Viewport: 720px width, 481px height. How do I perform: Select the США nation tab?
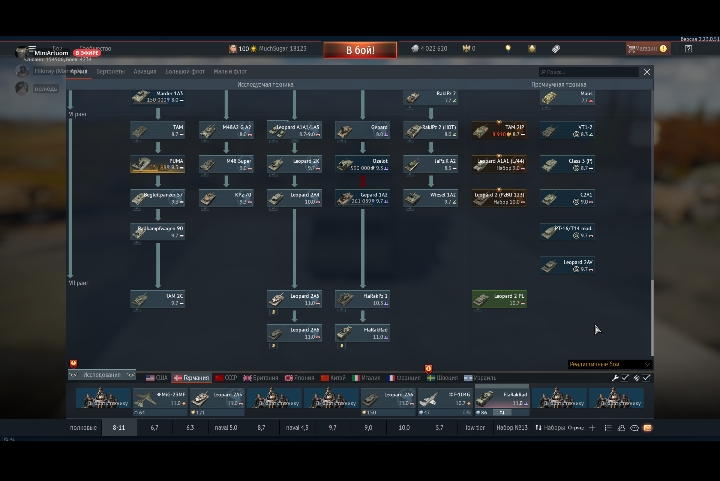[x=157, y=378]
